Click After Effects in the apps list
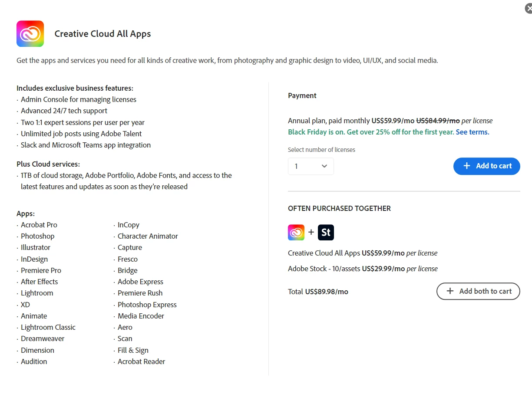This screenshot has height=394, width=532. 40,282
